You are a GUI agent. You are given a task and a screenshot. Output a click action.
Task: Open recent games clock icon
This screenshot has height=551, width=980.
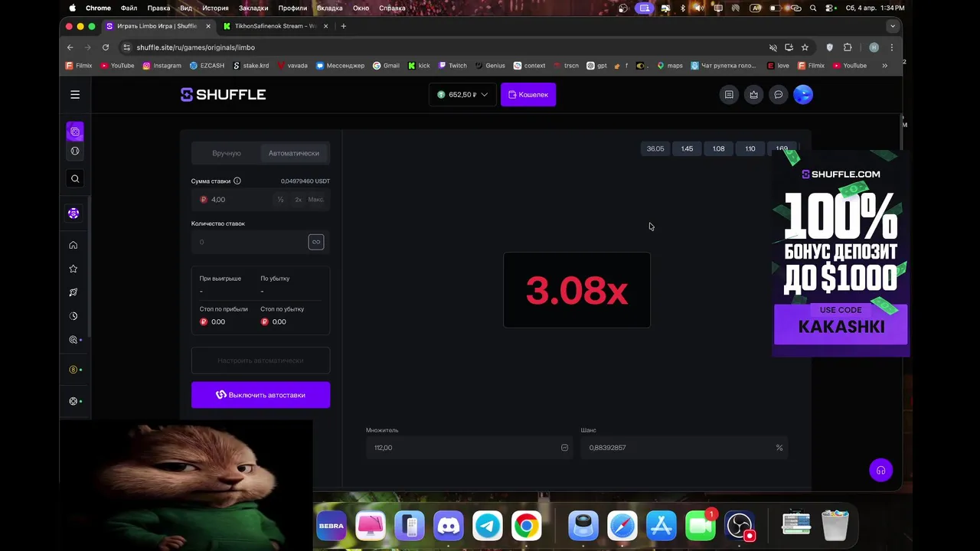tap(73, 316)
